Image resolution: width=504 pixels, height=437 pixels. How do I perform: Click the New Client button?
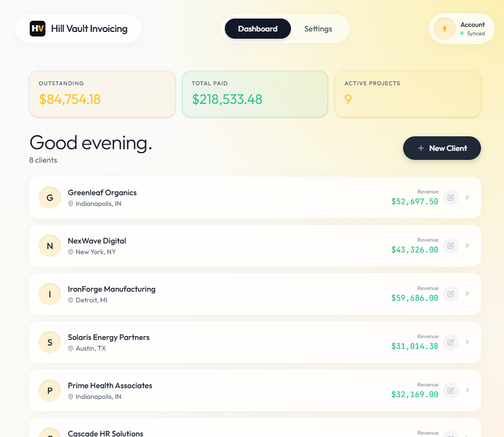(442, 148)
